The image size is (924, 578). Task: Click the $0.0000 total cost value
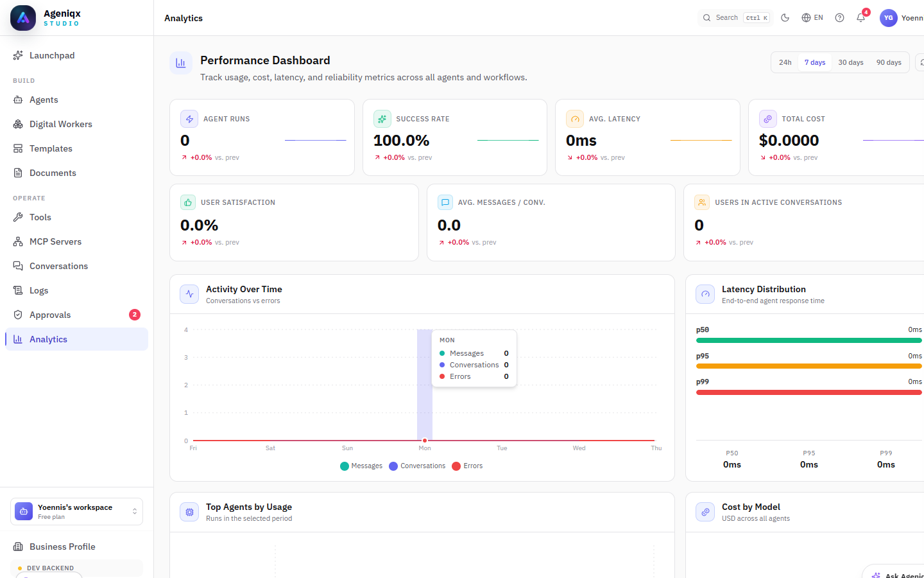[789, 141]
